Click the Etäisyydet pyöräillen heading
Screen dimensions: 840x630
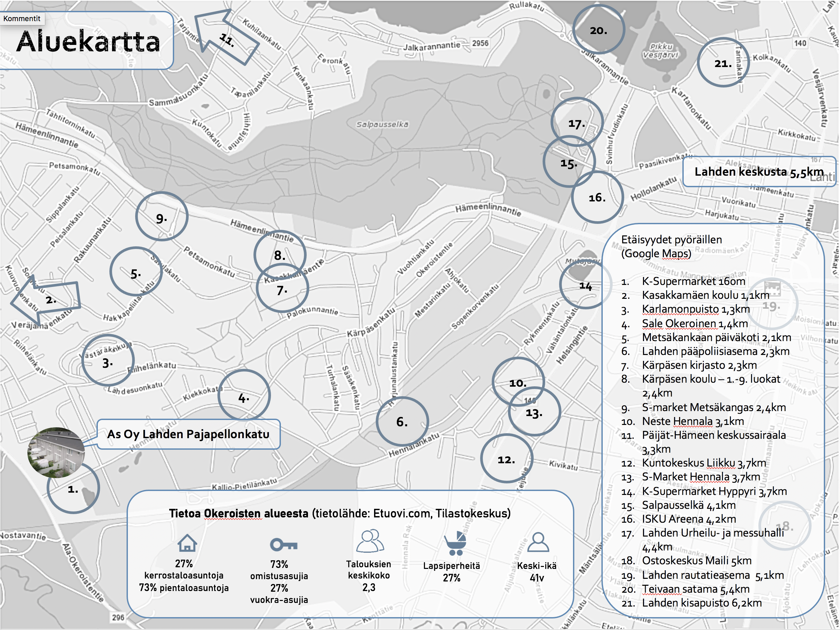[671, 246]
